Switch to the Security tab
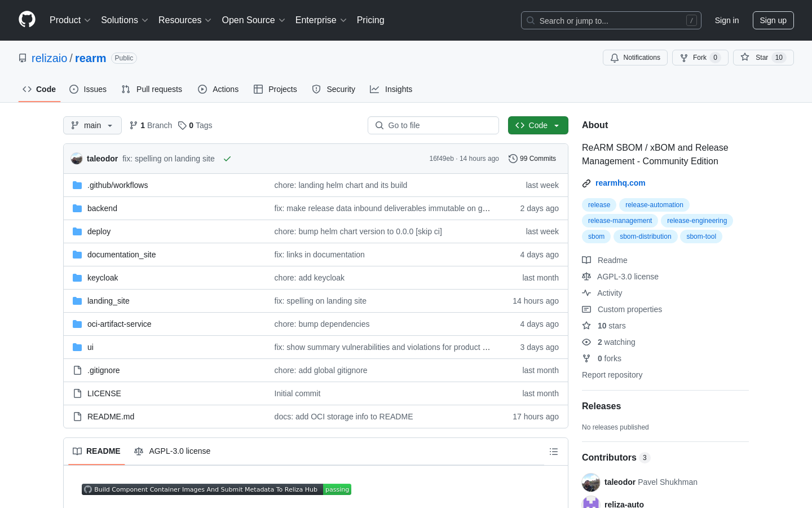 click(334, 89)
